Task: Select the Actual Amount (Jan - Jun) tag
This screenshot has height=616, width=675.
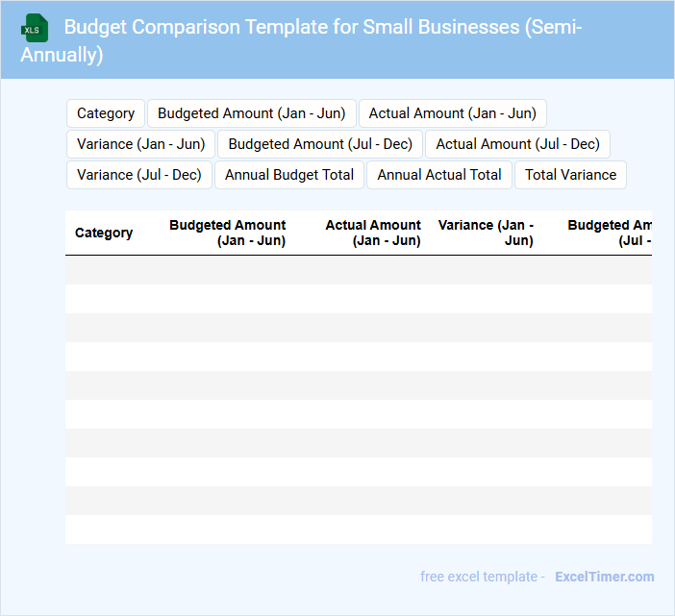Action: 452,113
